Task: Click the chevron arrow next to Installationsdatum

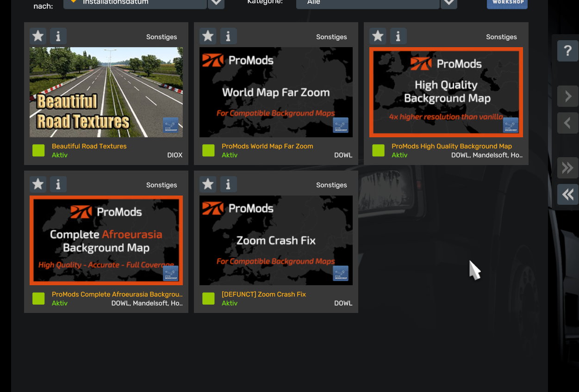Action: pyautogui.click(x=216, y=4)
